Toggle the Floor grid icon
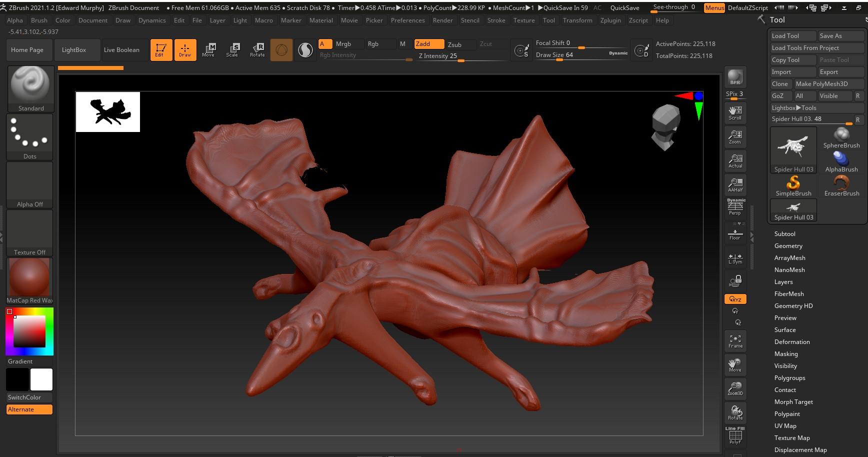Viewport: 868px width, 457px height. [735, 233]
